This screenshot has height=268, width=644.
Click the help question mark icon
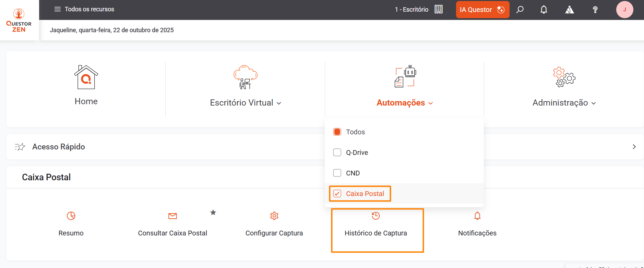point(595,10)
